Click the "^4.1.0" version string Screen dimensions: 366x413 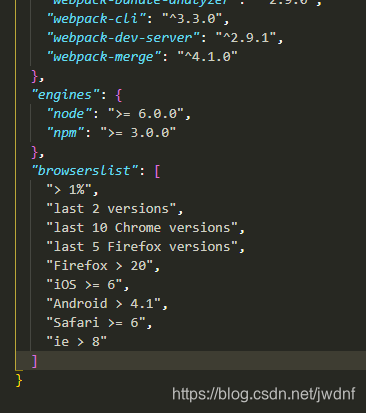coord(207,57)
